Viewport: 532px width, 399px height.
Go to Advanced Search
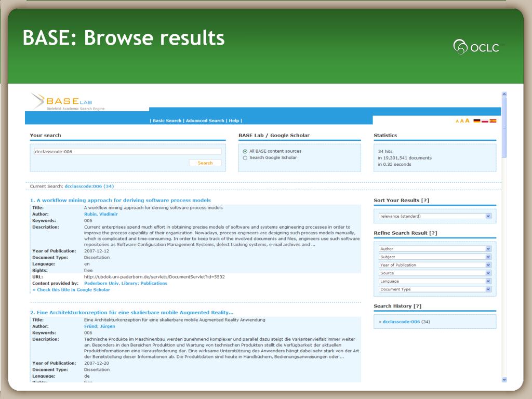coord(205,121)
